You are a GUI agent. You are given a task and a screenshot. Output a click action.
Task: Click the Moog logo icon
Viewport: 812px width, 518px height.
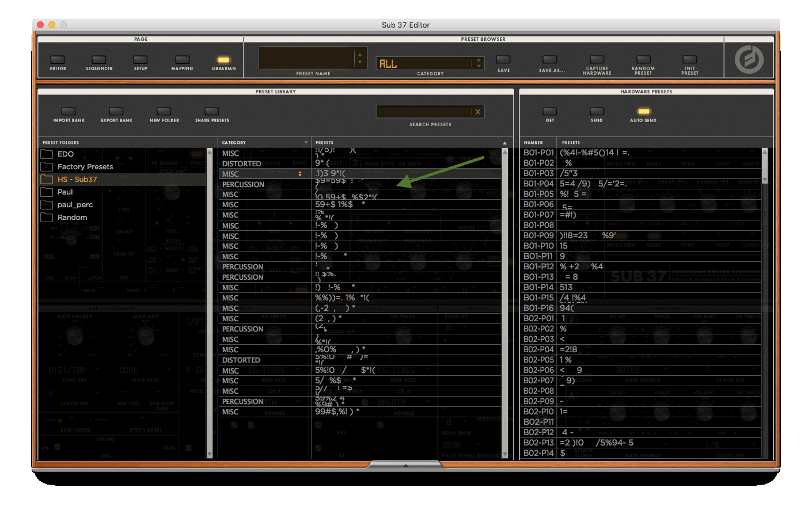[x=749, y=59]
